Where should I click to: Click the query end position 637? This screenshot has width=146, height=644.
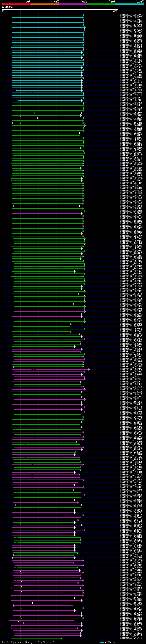coord(115,11)
